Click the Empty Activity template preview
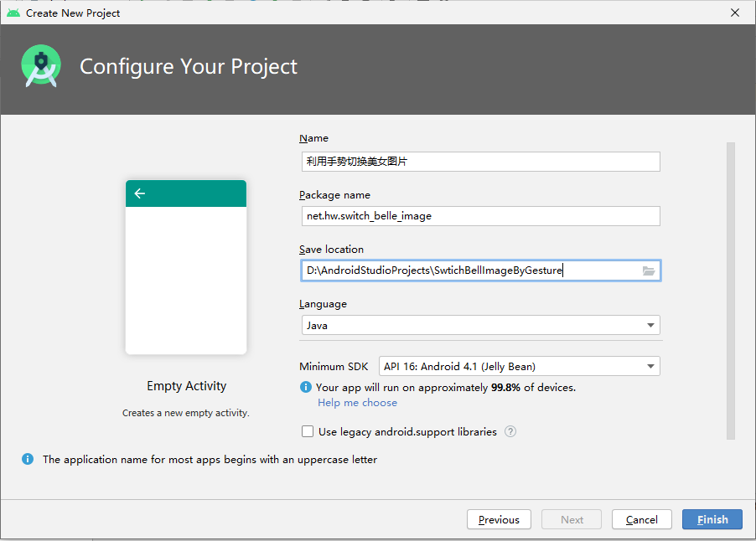 (186, 267)
